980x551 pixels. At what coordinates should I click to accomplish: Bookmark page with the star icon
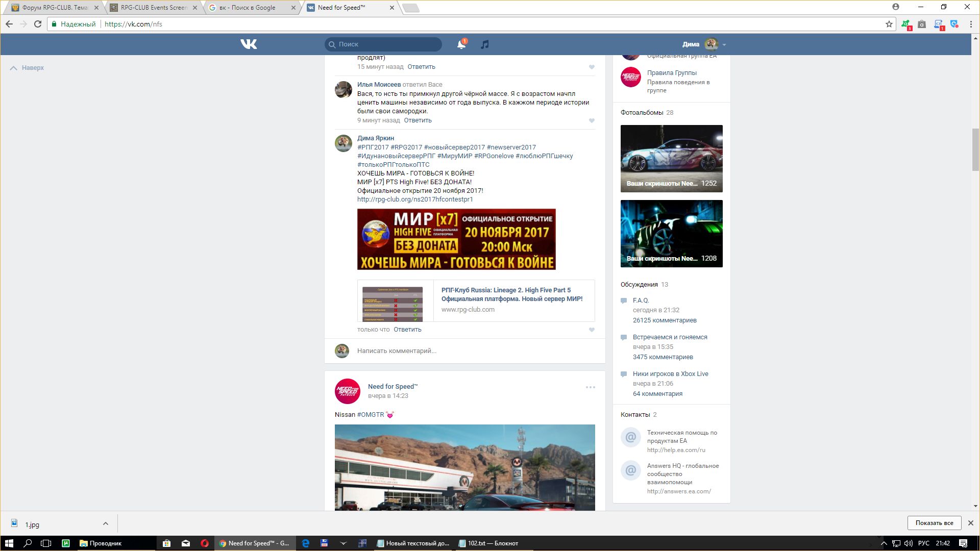point(889,24)
